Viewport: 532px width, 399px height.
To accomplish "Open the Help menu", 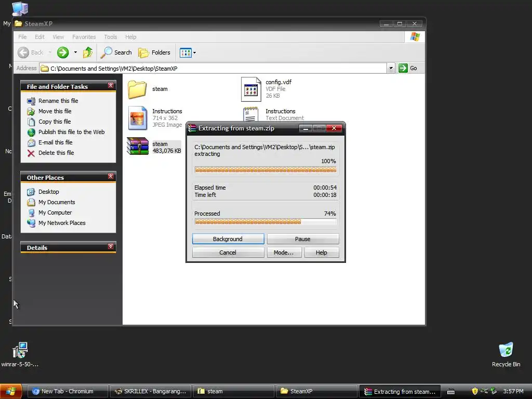I will [x=130, y=37].
